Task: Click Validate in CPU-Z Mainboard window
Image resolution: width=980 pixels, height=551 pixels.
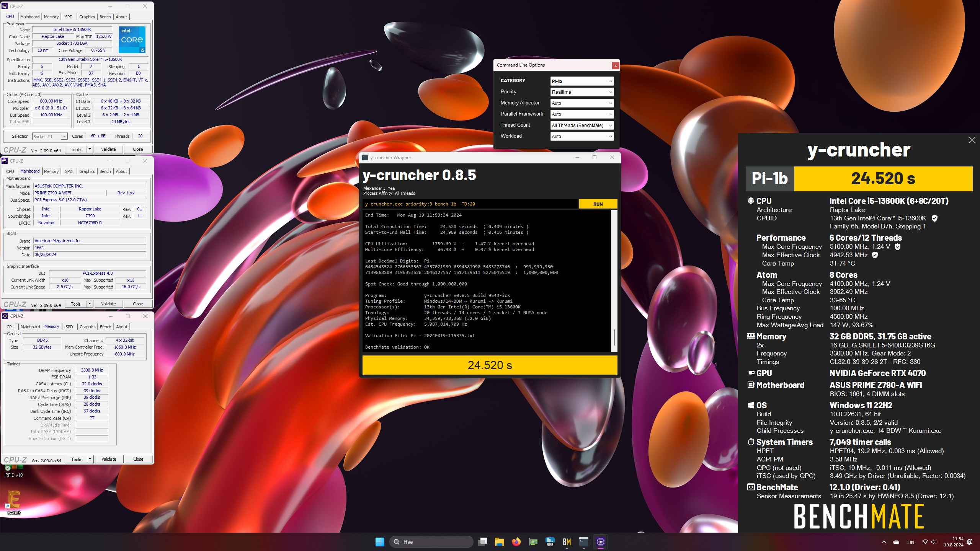Action: click(108, 304)
